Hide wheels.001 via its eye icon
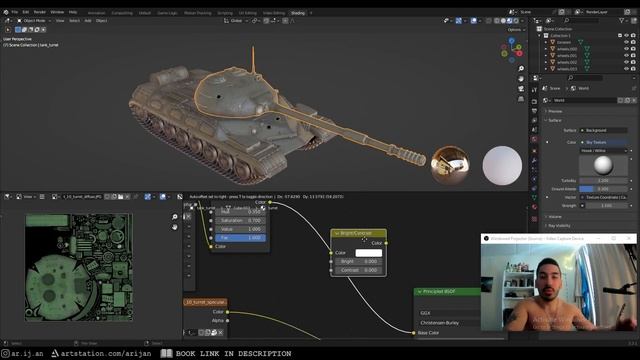 (626, 56)
